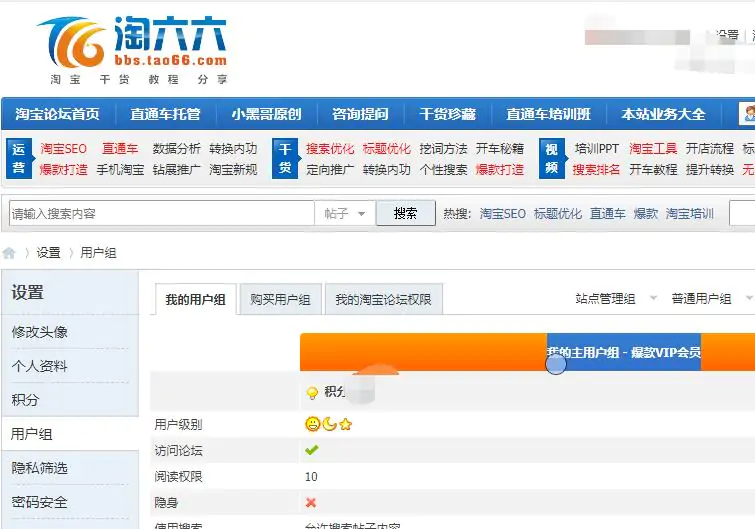Screen dimensions: 755x529
Task: Click the red cross for 隐身
Action: 311,503
